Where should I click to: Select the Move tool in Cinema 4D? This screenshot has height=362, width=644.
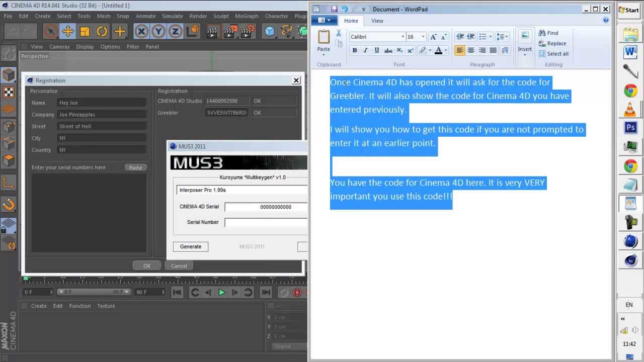(x=67, y=32)
